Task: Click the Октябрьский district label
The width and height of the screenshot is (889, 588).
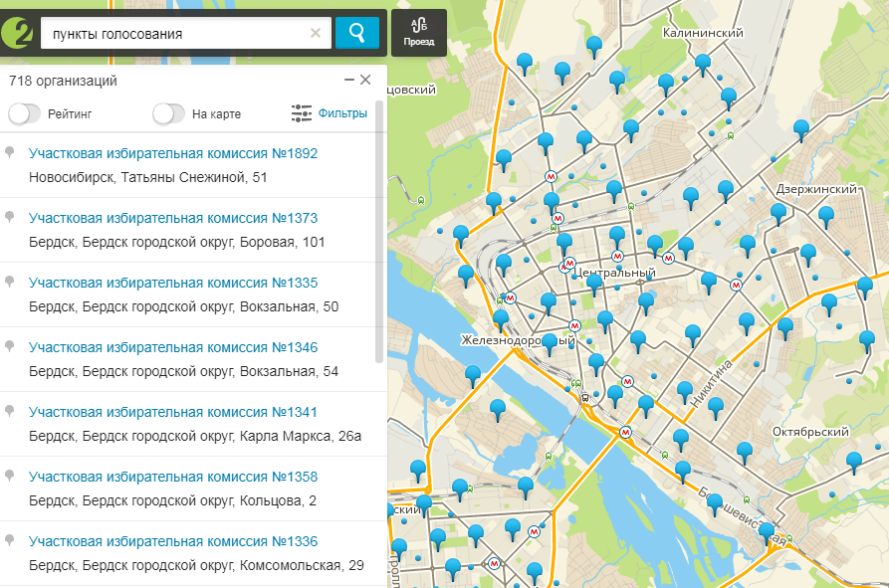Action: (x=810, y=432)
